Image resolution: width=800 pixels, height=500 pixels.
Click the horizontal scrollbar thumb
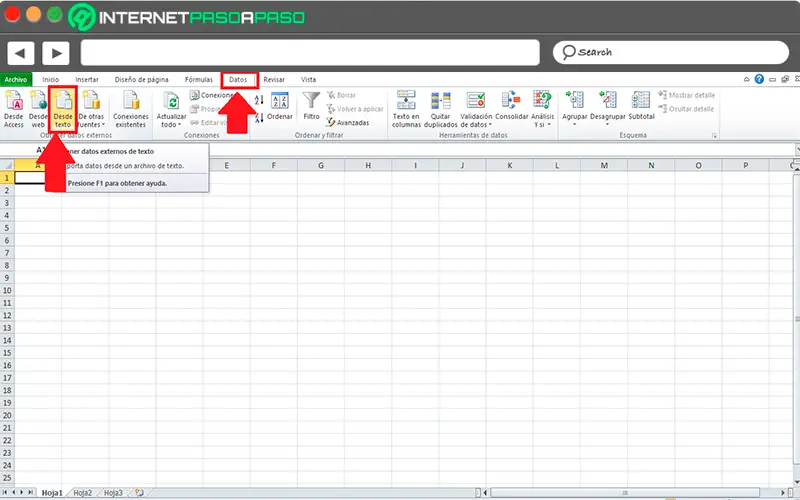624,493
